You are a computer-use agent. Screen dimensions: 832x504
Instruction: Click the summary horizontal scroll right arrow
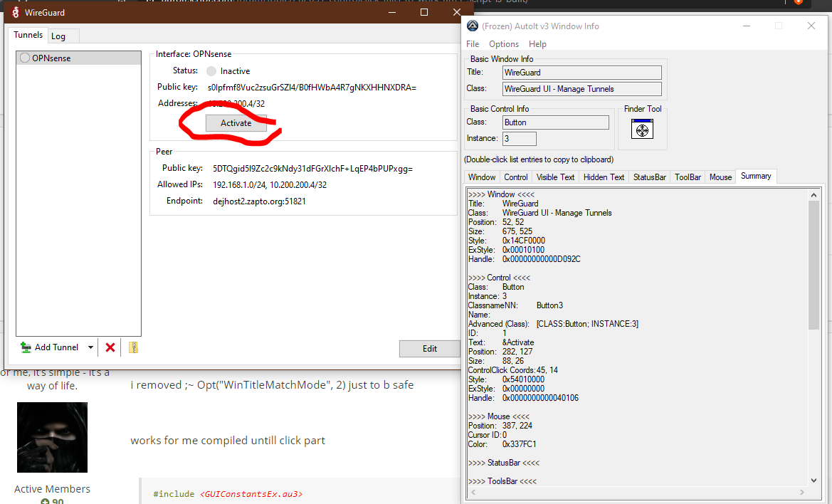click(802, 493)
